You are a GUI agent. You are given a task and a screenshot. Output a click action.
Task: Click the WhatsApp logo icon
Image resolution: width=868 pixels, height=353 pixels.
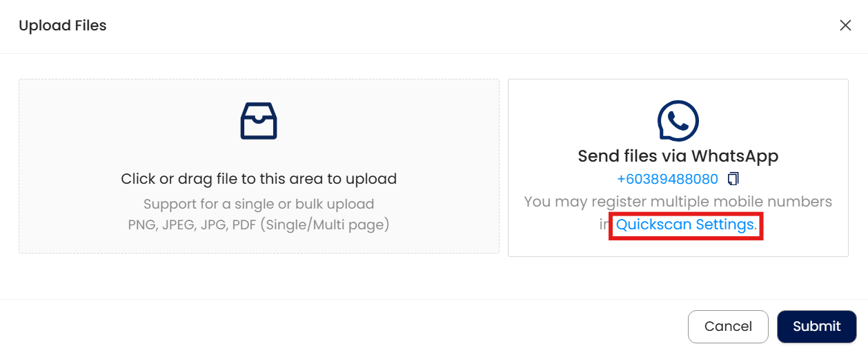point(678,121)
